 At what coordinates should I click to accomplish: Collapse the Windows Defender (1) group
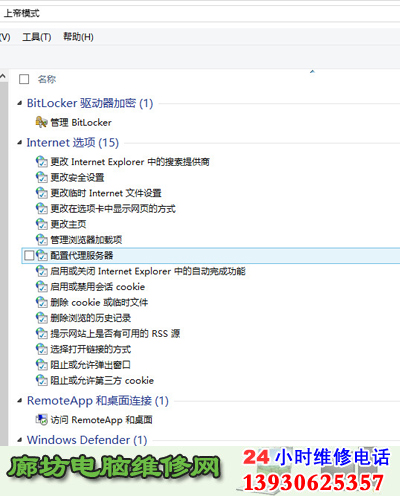[x=20, y=440]
